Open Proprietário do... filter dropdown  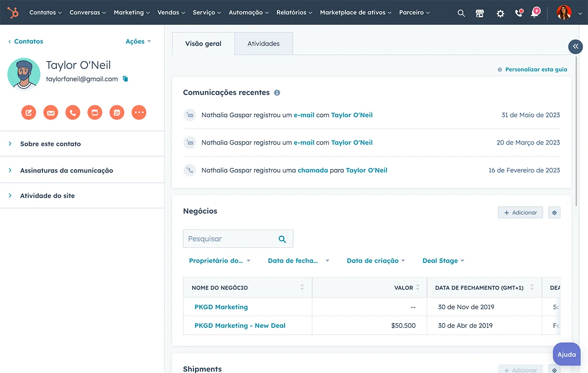[220, 261]
